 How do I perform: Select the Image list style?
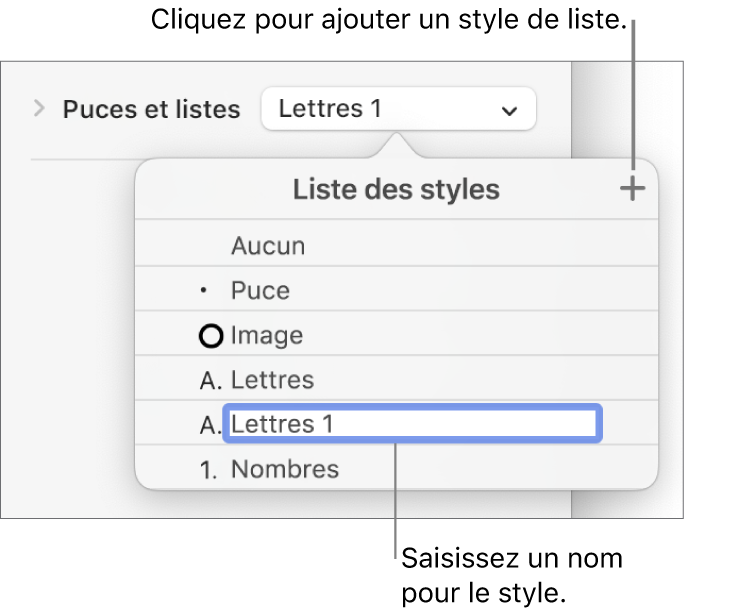click(x=267, y=336)
